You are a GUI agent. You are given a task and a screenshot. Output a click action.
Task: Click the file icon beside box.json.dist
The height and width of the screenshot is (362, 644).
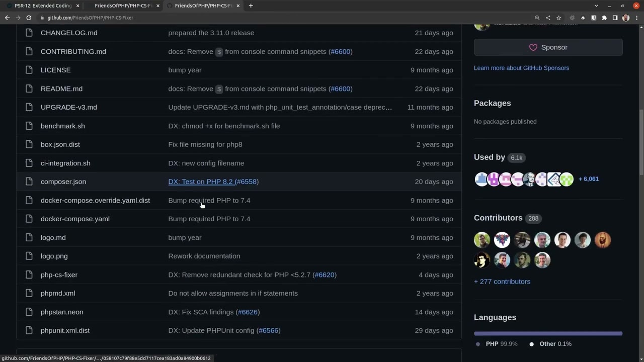(x=29, y=144)
